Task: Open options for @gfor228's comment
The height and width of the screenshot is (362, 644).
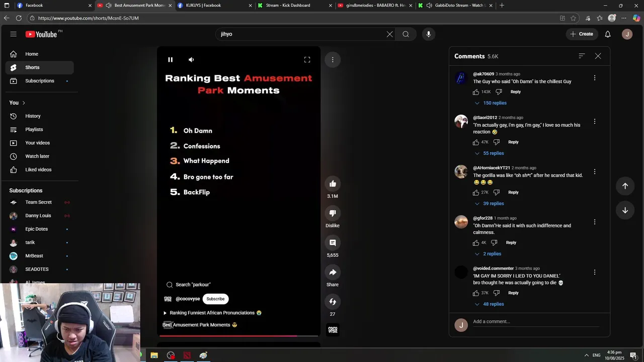Action: click(x=595, y=222)
